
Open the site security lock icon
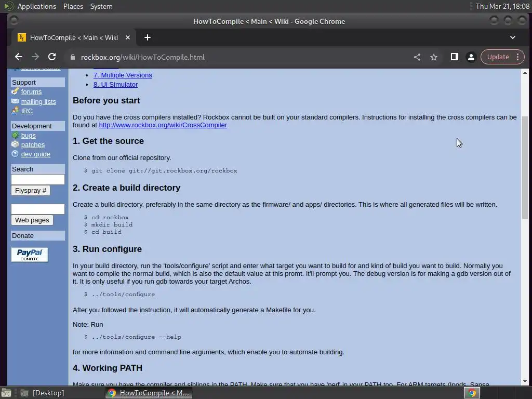73,57
